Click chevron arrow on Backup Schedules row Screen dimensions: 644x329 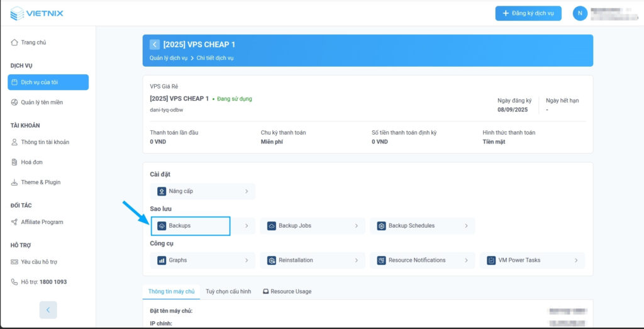[x=466, y=226]
